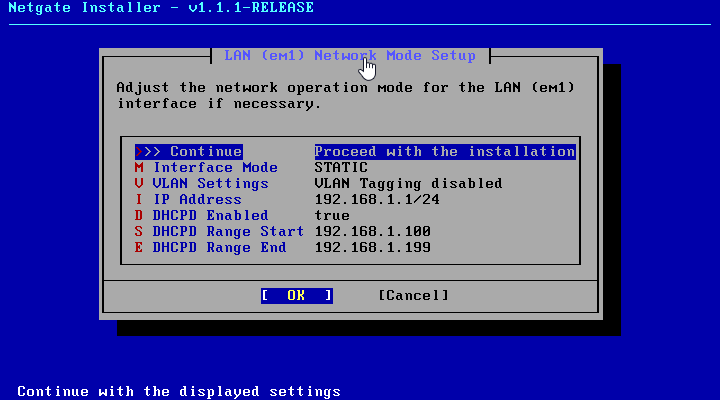Click the Cancel button
Viewport: 720px width, 400px height.
[x=414, y=295]
